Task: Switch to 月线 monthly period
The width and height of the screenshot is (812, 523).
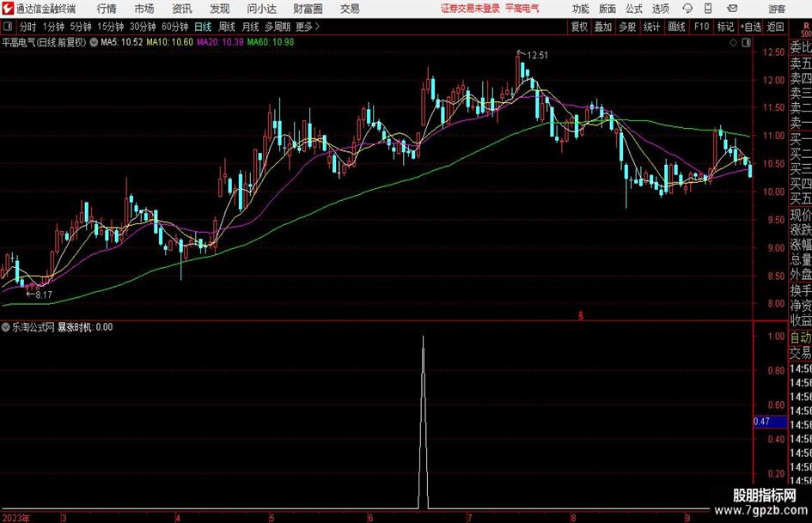Action: 251,27
